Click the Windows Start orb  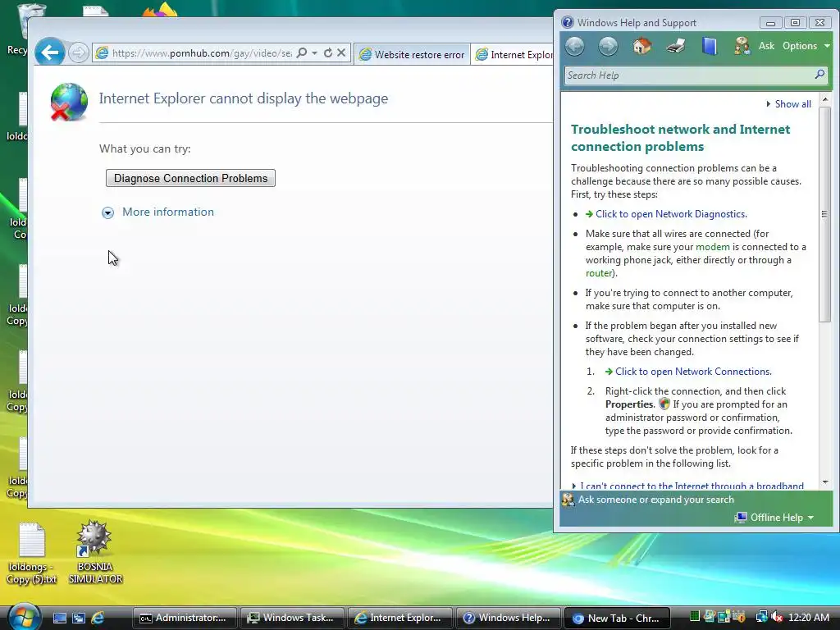tap(24, 617)
